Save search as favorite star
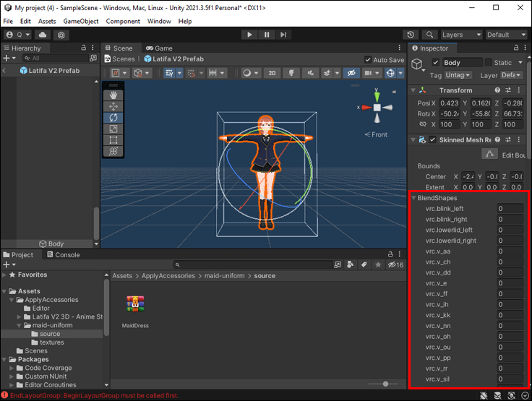 click(x=378, y=264)
